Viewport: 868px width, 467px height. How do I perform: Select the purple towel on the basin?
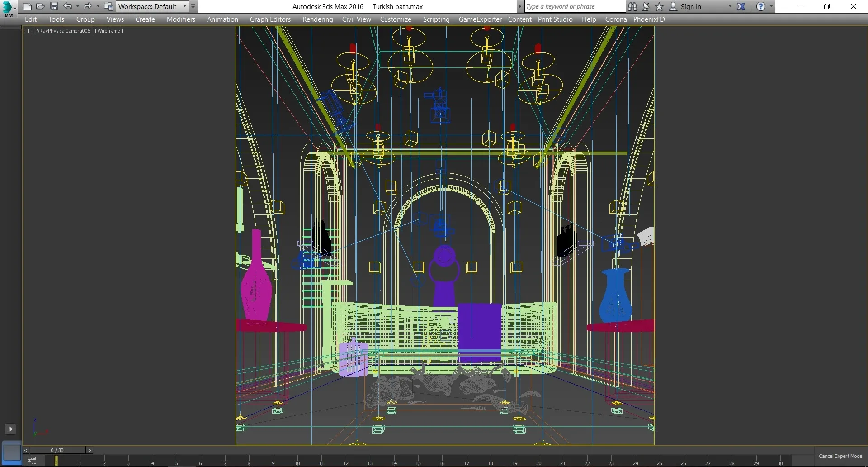click(x=479, y=333)
